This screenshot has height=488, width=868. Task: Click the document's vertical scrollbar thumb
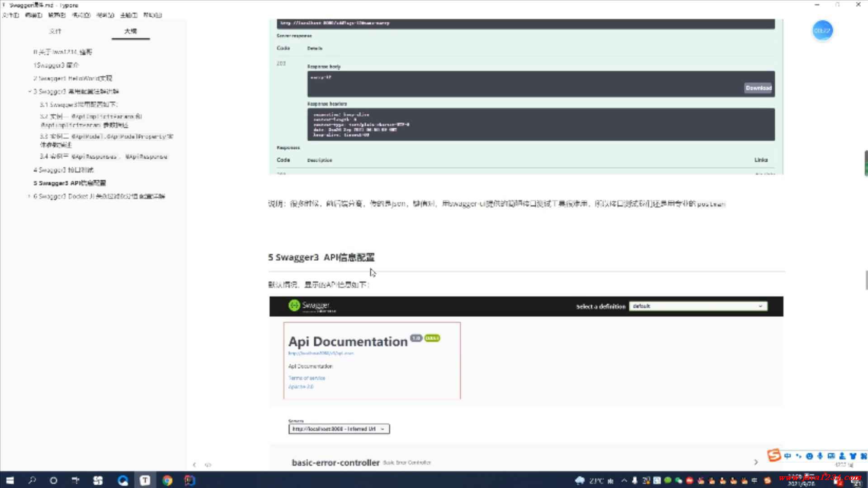coord(866,280)
